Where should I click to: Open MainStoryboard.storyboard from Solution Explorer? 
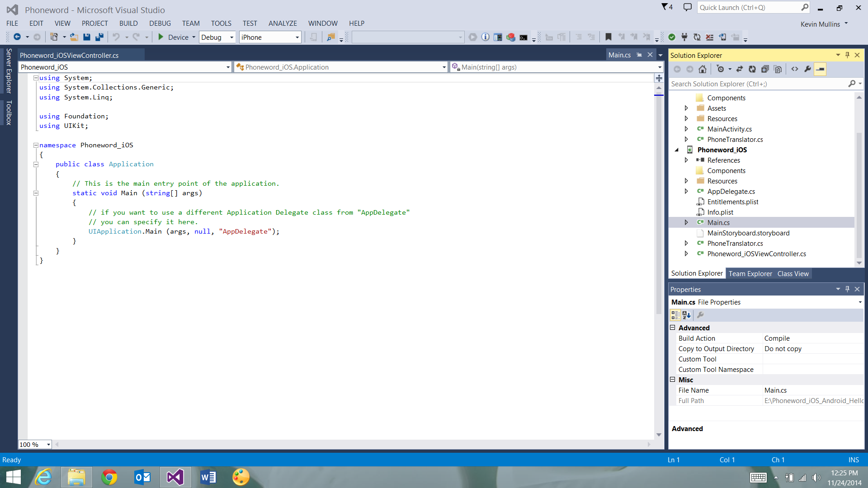coord(748,233)
